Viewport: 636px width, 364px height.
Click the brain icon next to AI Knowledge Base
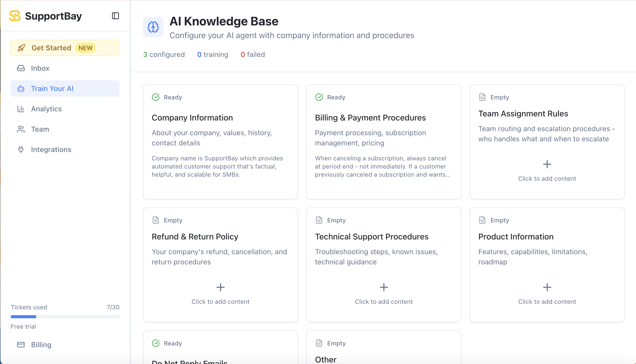(153, 27)
